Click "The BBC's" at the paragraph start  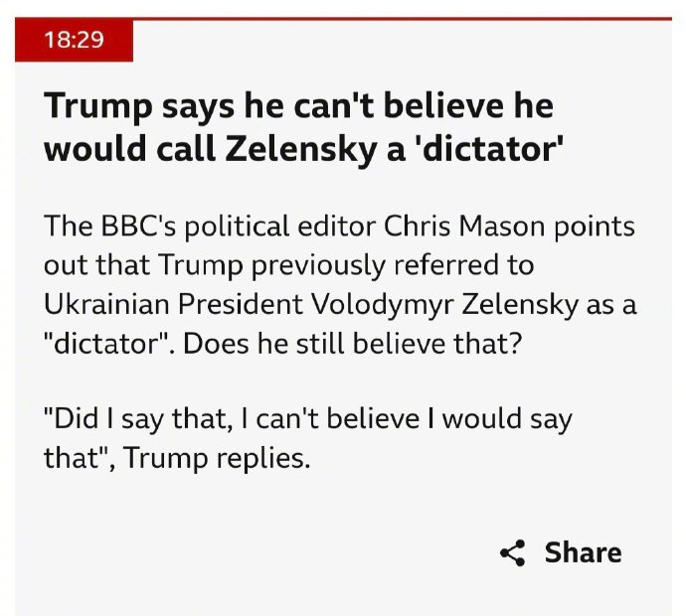(x=111, y=227)
